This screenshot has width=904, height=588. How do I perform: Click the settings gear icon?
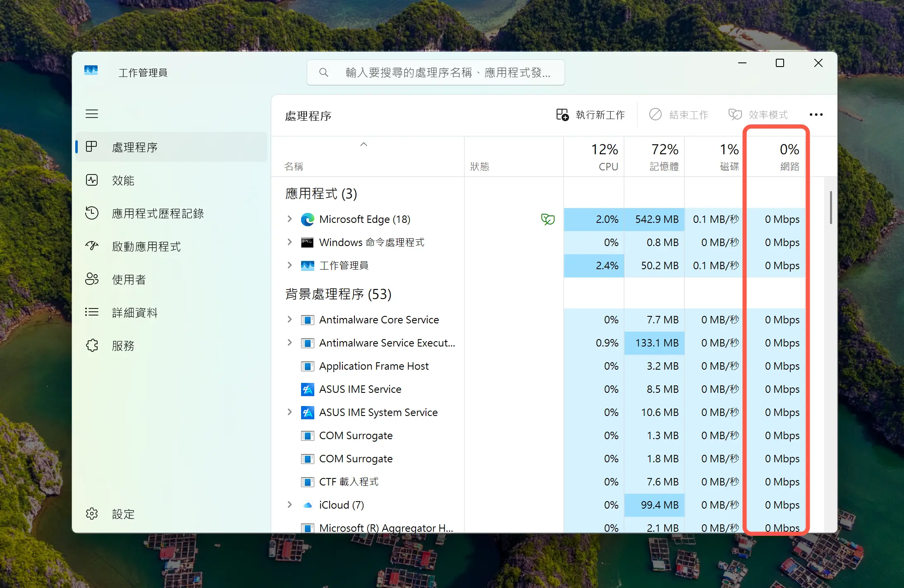click(92, 514)
